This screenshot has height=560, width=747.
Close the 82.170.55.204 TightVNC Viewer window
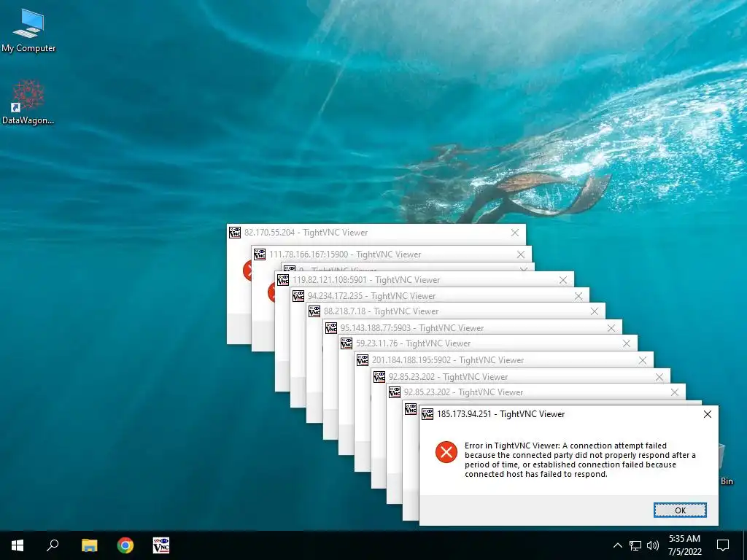(515, 233)
